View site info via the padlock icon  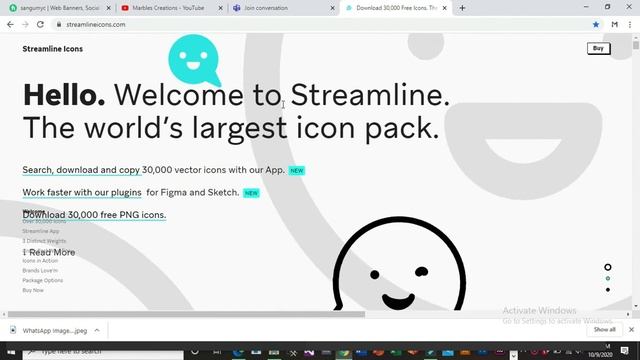(x=59, y=24)
